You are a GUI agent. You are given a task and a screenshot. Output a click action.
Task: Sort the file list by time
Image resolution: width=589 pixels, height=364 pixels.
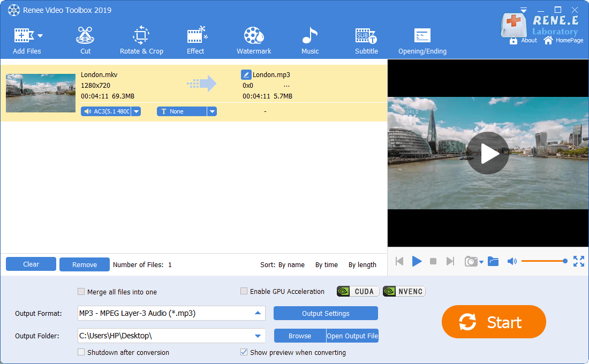326,264
